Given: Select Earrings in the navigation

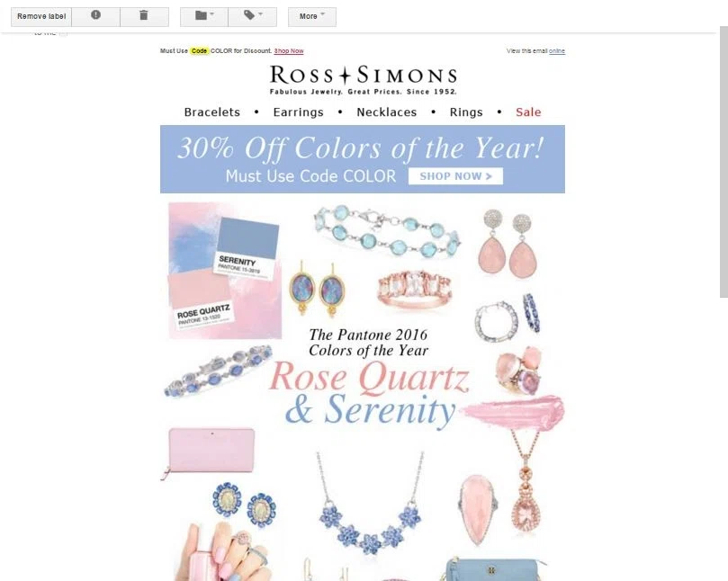Looking at the screenshot, I should click(x=298, y=112).
